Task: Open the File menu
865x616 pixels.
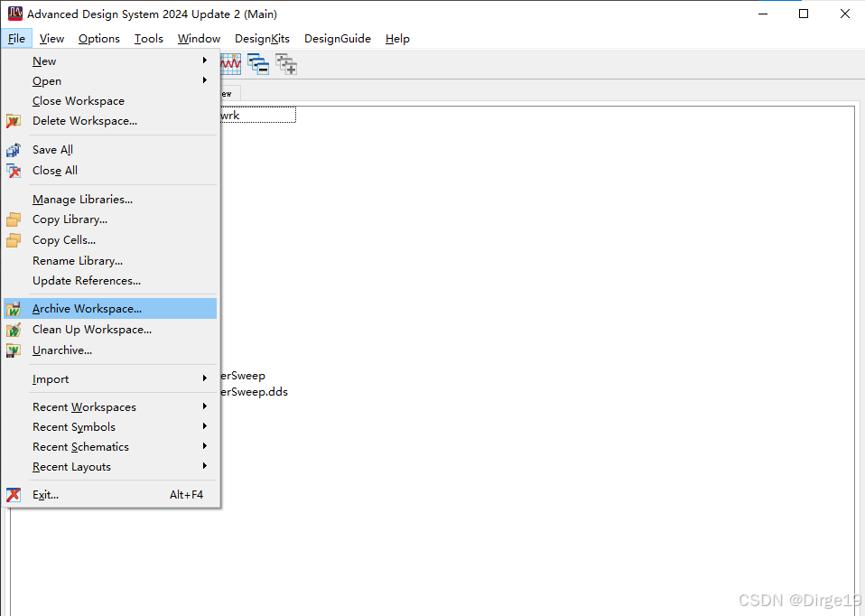Action: point(16,39)
